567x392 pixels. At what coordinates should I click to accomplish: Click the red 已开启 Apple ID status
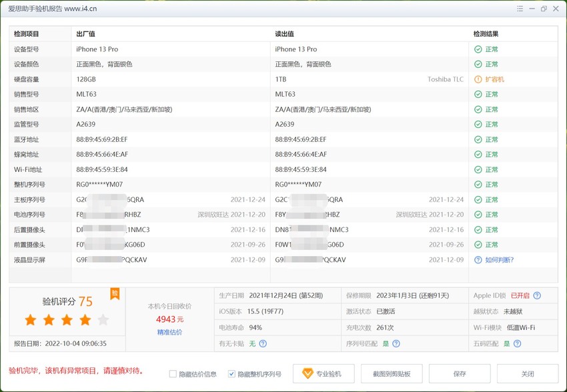click(x=520, y=295)
